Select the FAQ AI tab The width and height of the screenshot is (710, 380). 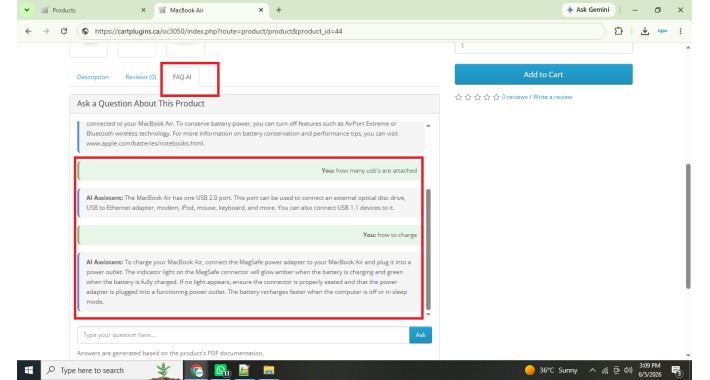pyautogui.click(x=182, y=77)
